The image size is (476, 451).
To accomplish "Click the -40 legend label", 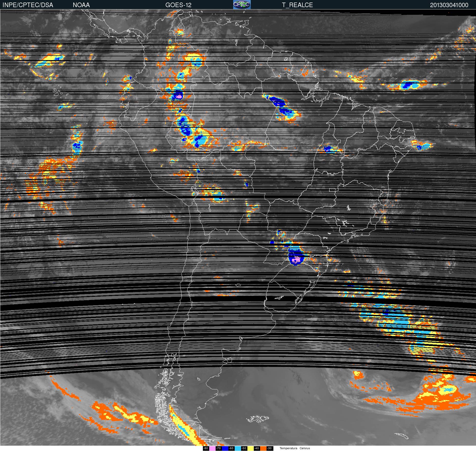I will [257, 448].
